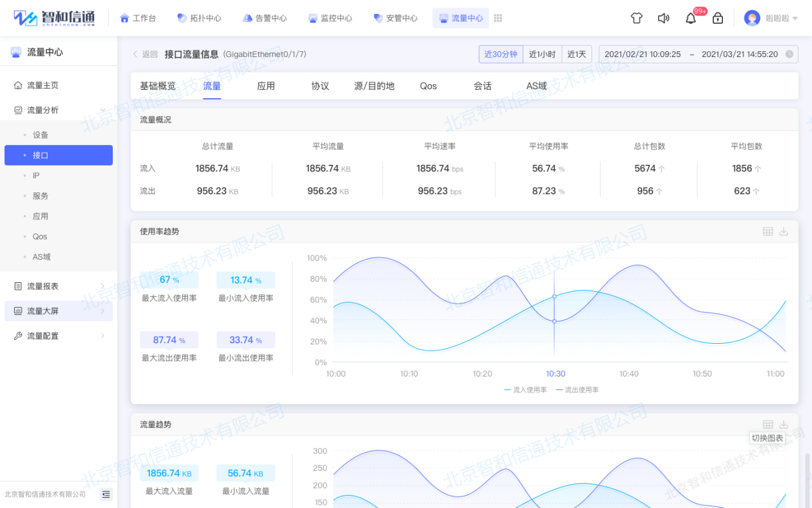Click the 87.74 % 最大流出使用率 value

[x=169, y=340]
